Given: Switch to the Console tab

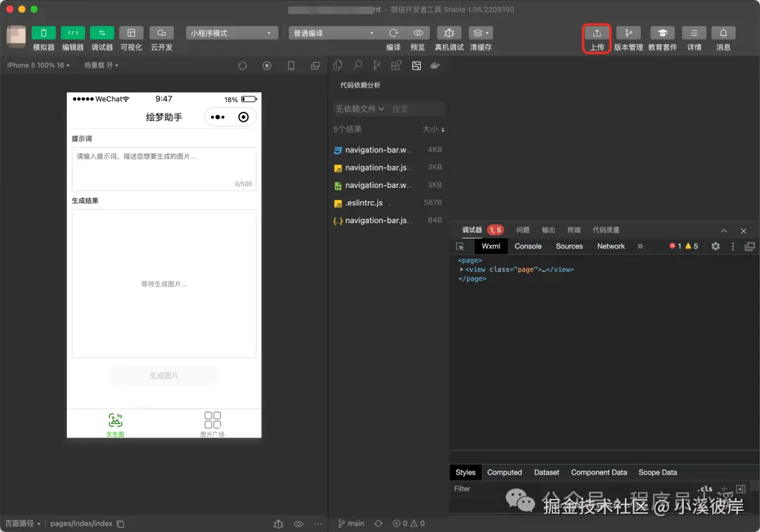Looking at the screenshot, I should coord(527,246).
